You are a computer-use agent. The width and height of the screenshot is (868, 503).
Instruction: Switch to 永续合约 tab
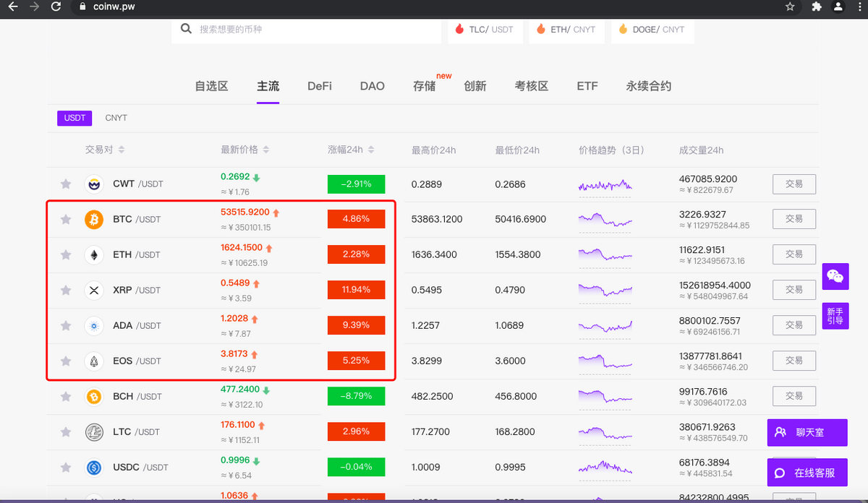pos(649,86)
